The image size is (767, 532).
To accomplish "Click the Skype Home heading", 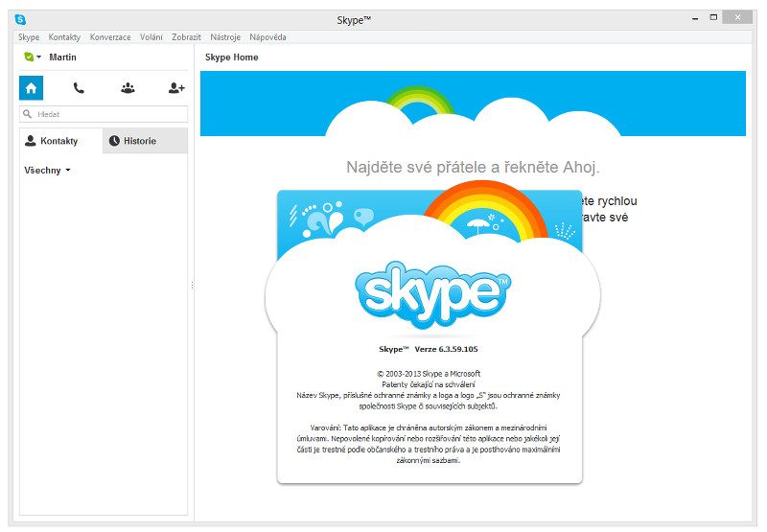I will [x=231, y=58].
